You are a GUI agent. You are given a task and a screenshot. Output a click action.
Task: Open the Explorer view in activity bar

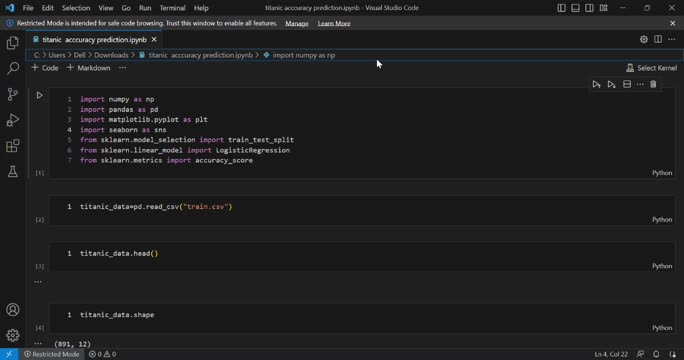13,43
